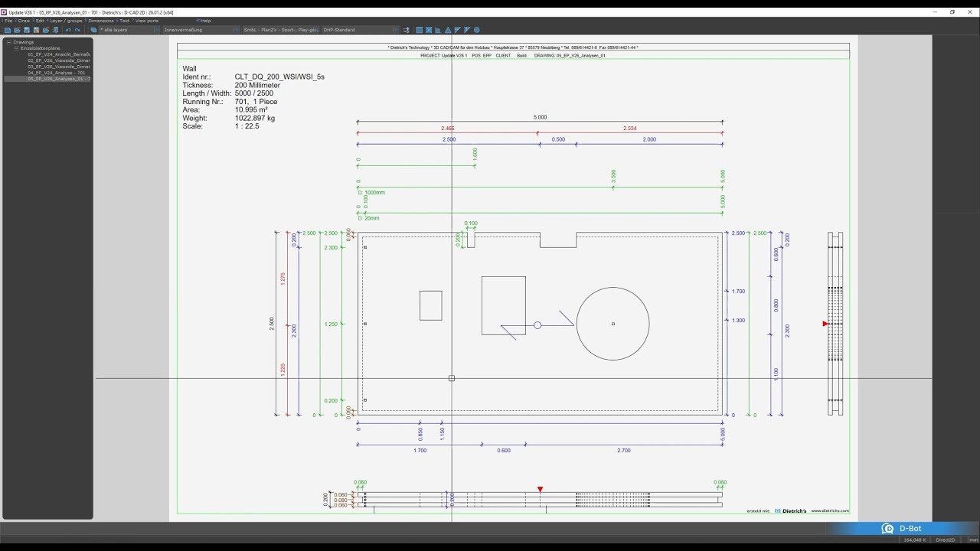Screen dimensions: 980x551
Task: Click the icon right of DHP-Standard dropdown
Action: 406,30
